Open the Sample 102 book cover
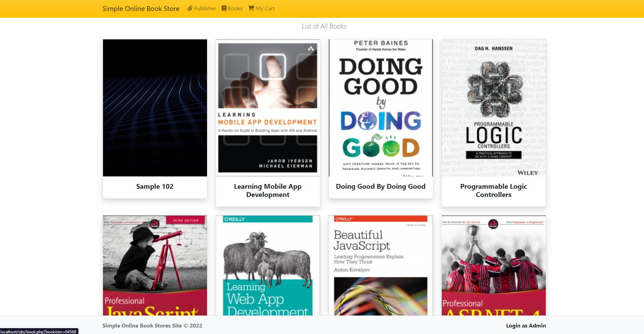 tap(155, 108)
